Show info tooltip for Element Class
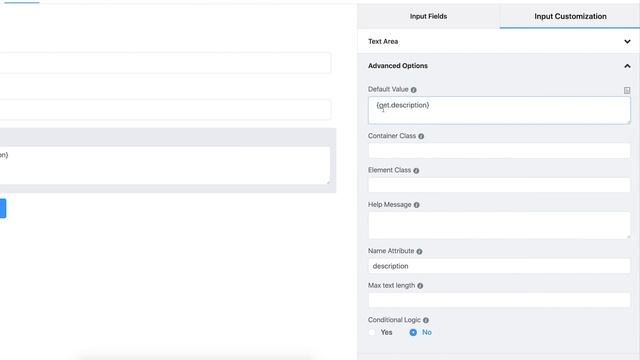640x360 pixels. pos(416,171)
